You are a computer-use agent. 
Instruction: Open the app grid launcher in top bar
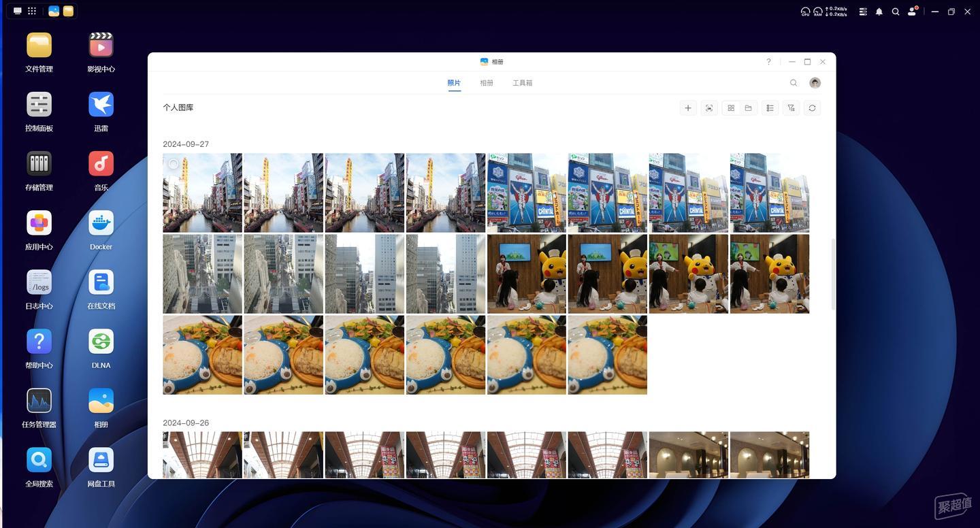[x=32, y=11]
